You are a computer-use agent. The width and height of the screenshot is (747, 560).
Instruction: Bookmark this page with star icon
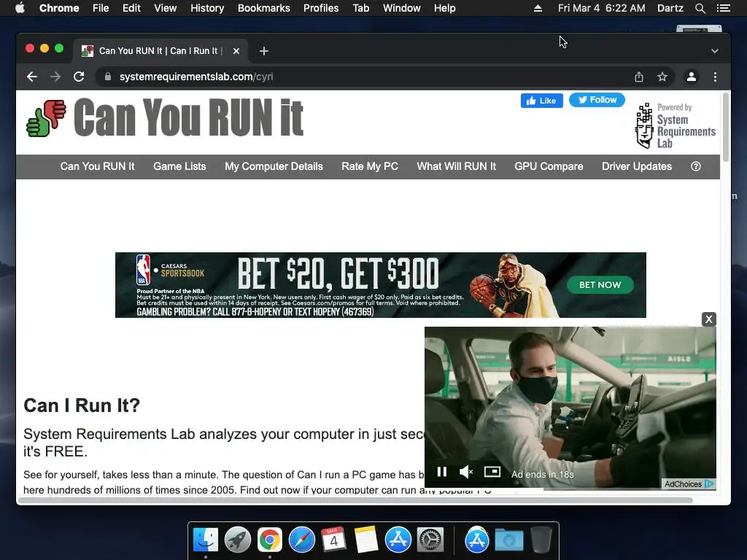click(x=662, y=77)
